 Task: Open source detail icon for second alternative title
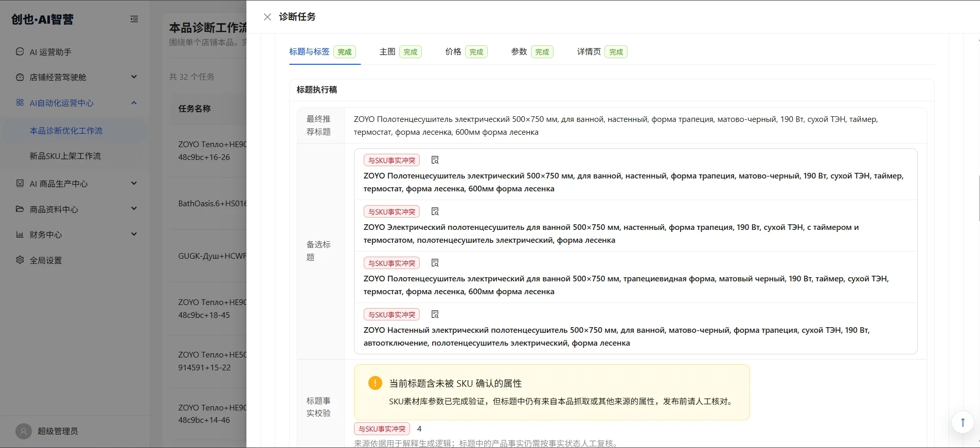tap(435, 211)
